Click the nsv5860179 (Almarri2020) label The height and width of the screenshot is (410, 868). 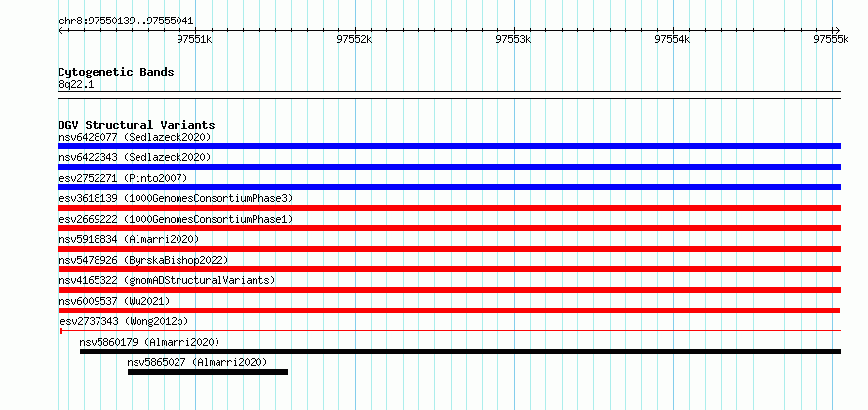pos(149,342)
